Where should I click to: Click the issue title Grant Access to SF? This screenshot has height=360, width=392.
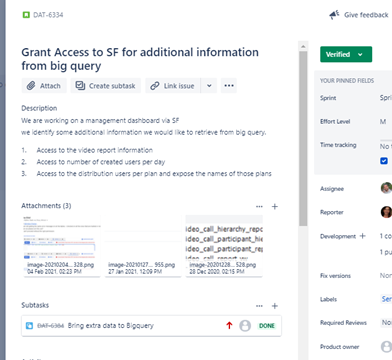140,59
